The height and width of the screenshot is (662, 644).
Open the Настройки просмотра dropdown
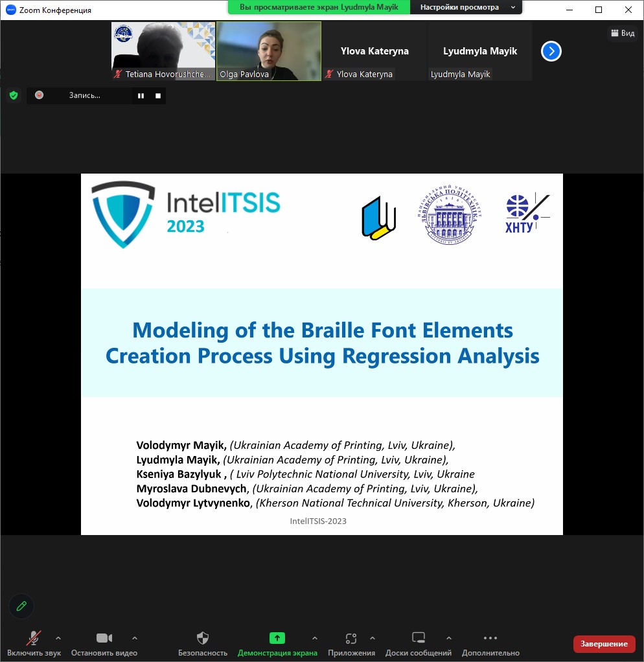click(466, 7)
